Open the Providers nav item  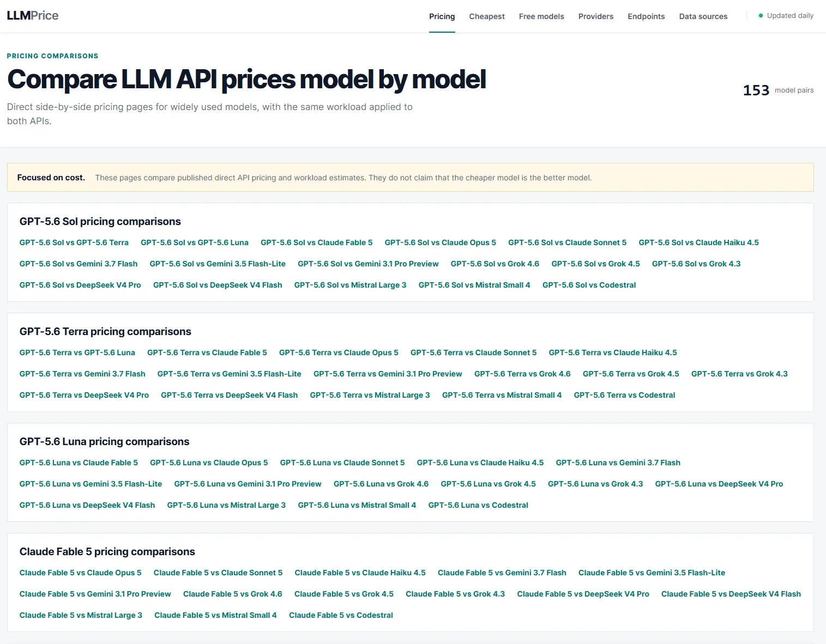pyautogui.click(x=596, y=16)
